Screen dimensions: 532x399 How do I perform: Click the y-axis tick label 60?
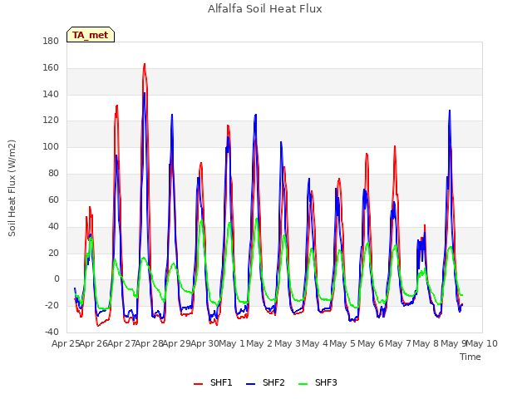(x=53, y=199)
